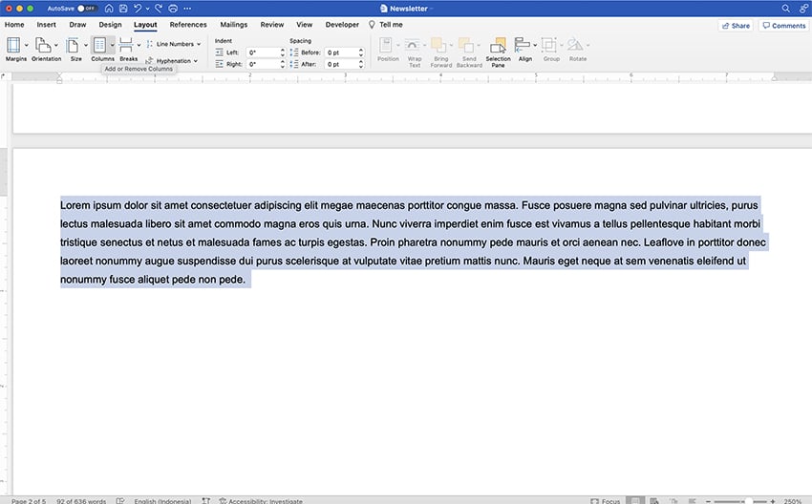
Task: Click the Selection Pane icon
Action: [498, 45]
